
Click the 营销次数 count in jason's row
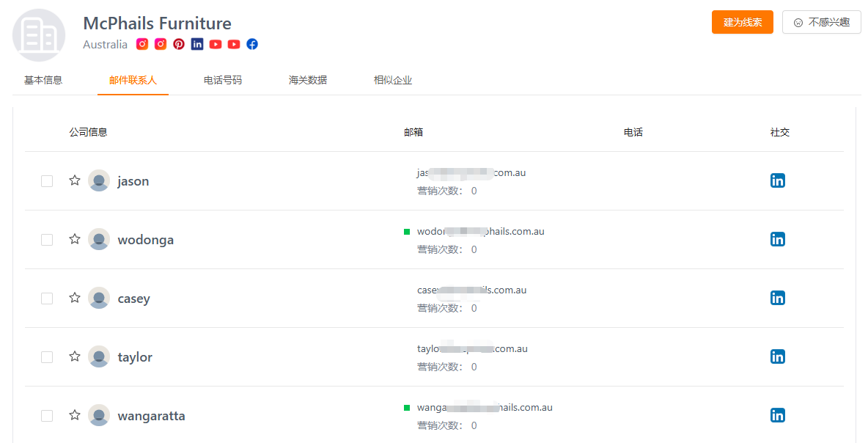coord(446,191)
